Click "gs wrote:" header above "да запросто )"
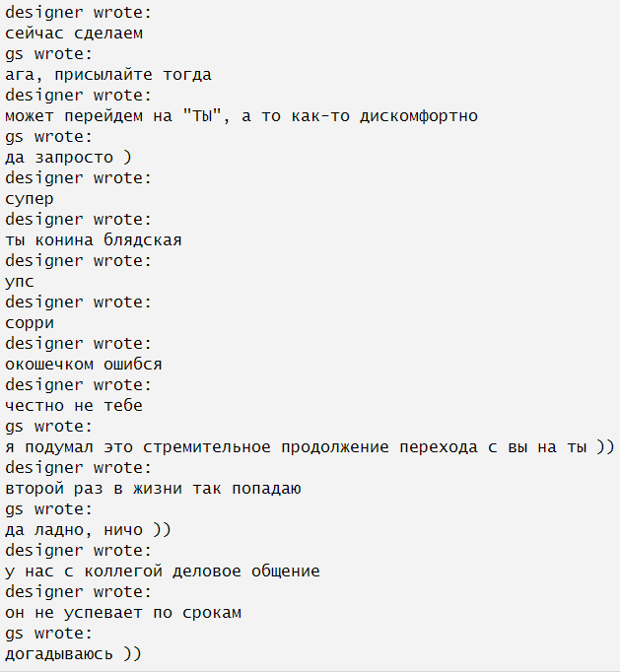 click(x=49, y=137)
